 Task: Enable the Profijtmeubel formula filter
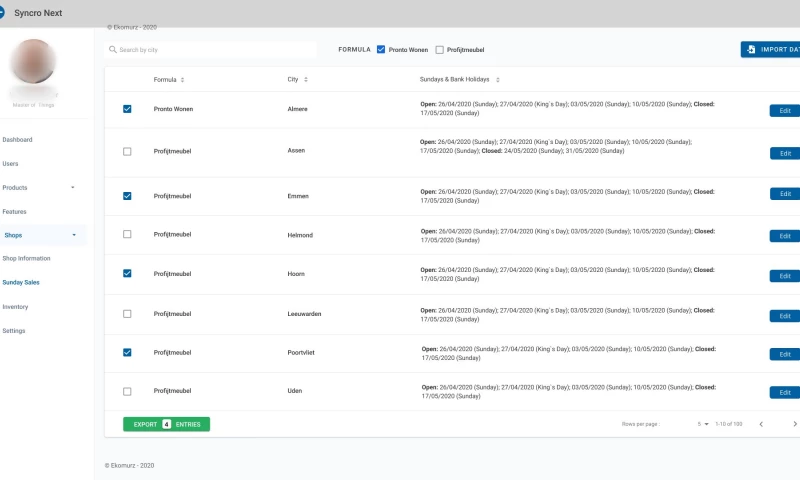(440, 49)
